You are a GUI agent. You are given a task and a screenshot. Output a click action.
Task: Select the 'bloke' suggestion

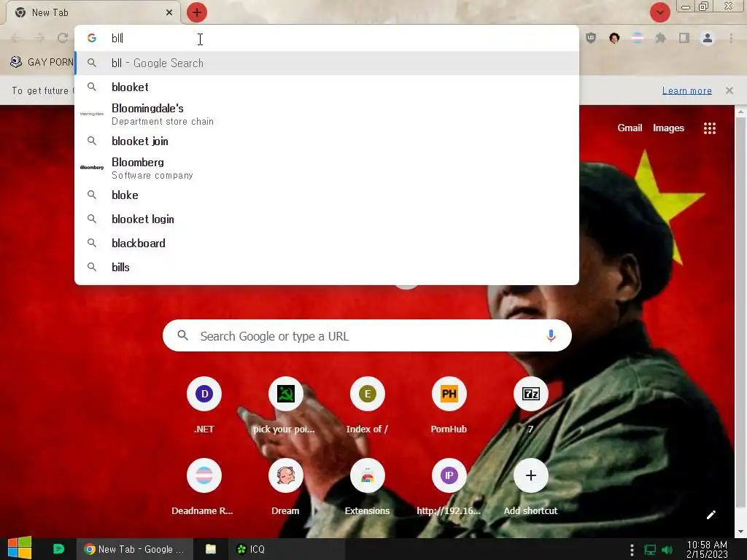[x=326, y=195]
